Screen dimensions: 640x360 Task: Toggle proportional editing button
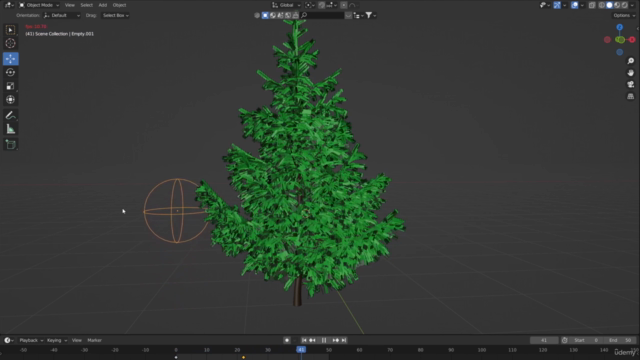tap(344, 5)
